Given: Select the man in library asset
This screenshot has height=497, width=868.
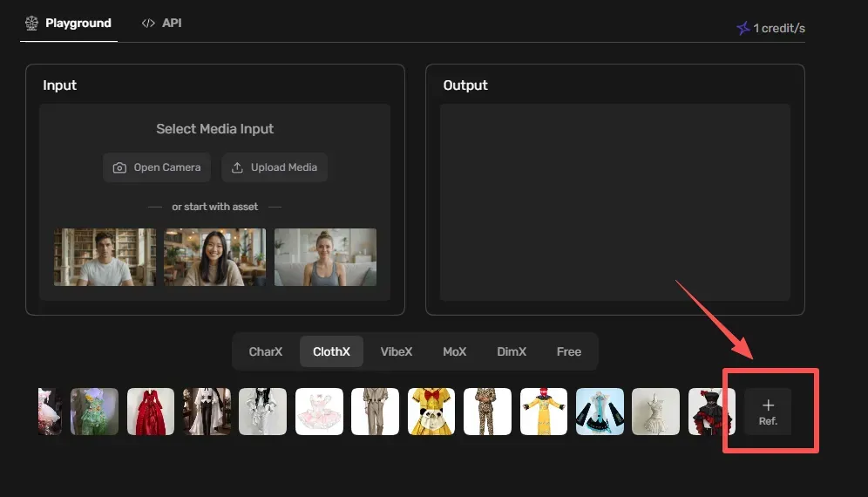Looking at the screenshot, I should pos(105,257).
